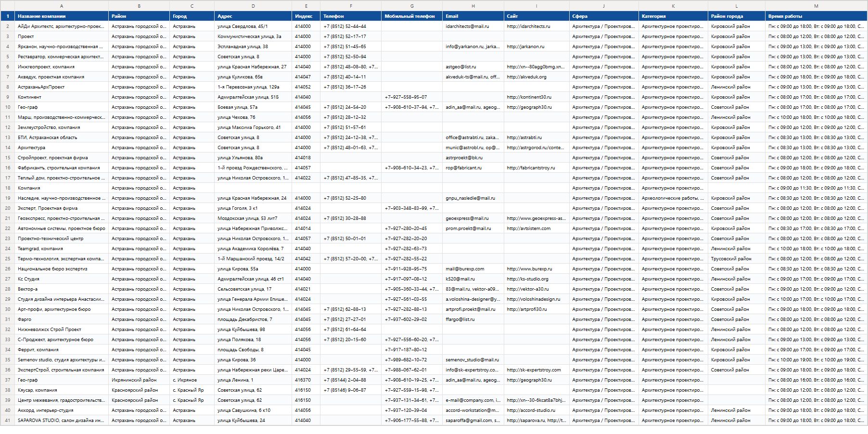The height and width of the screenshot is (434, 868).
Task: Click the 'Адрес' header cell
Action: click(x=253, y=16)
